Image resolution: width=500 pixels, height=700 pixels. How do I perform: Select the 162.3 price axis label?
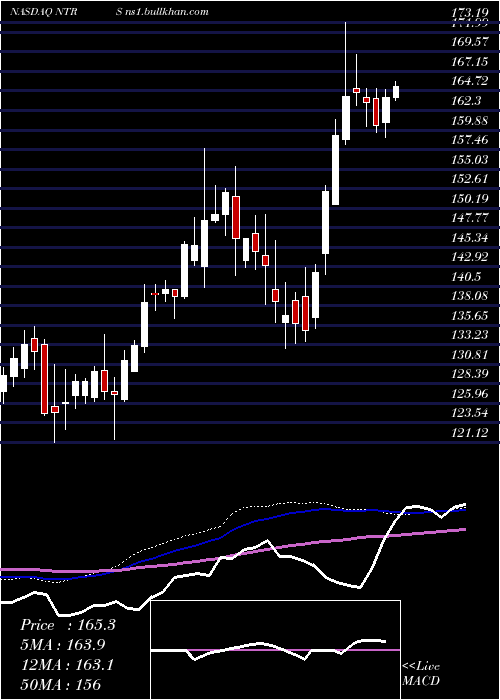467,101
